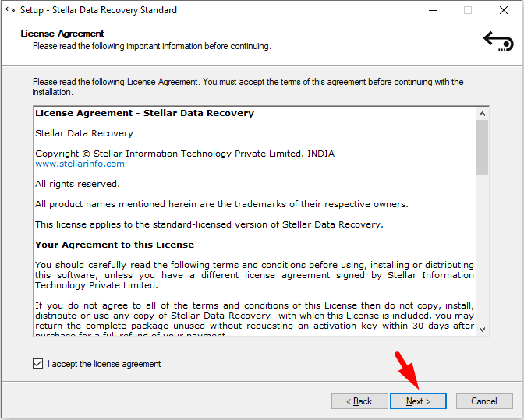Click 'Please read the following important information' text
Image resolution: width=524 pixels, height=420 pixels.
(152, 46)
